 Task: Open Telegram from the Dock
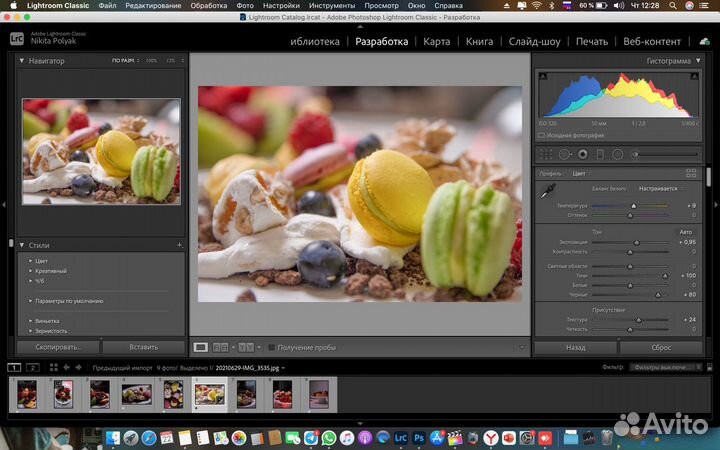[x=311, y=438]
